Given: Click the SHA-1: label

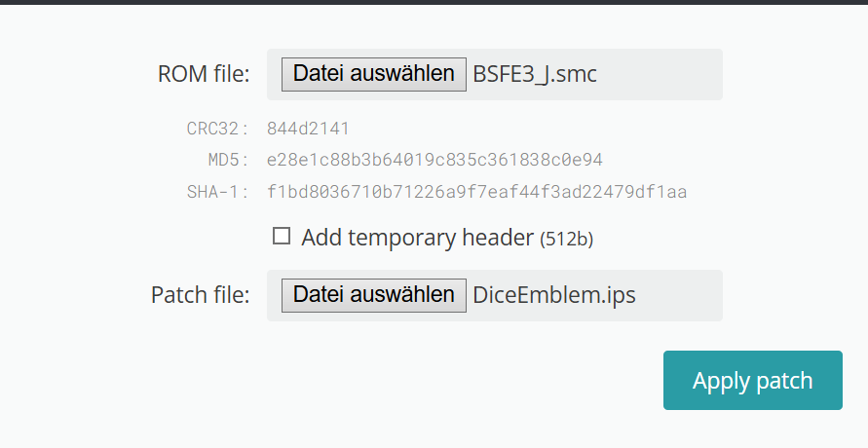Looking at the screenshot, I should (218, 192).
